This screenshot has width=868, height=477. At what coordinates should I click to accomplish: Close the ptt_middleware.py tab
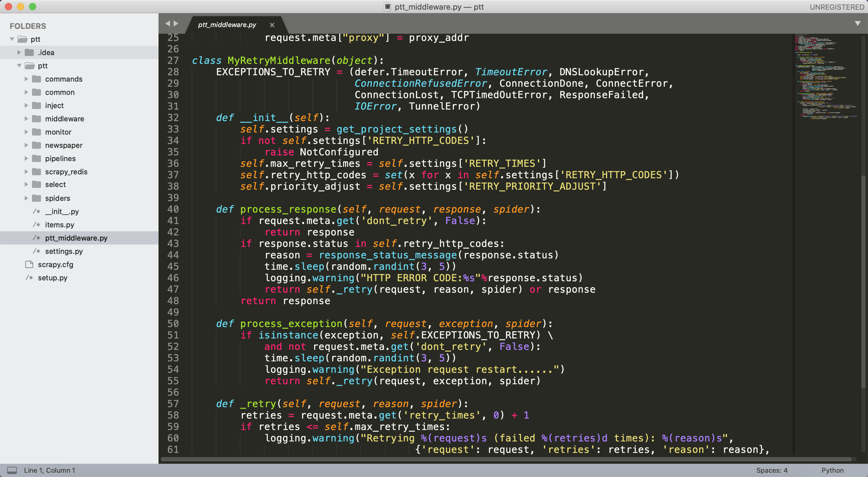(272, 24)
